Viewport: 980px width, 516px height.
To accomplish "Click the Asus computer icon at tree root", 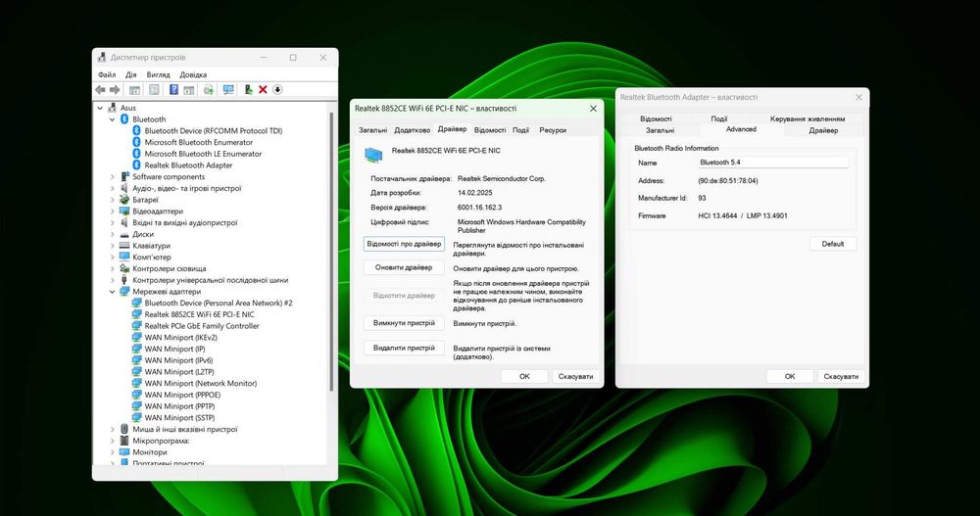I will click(113, 108).
